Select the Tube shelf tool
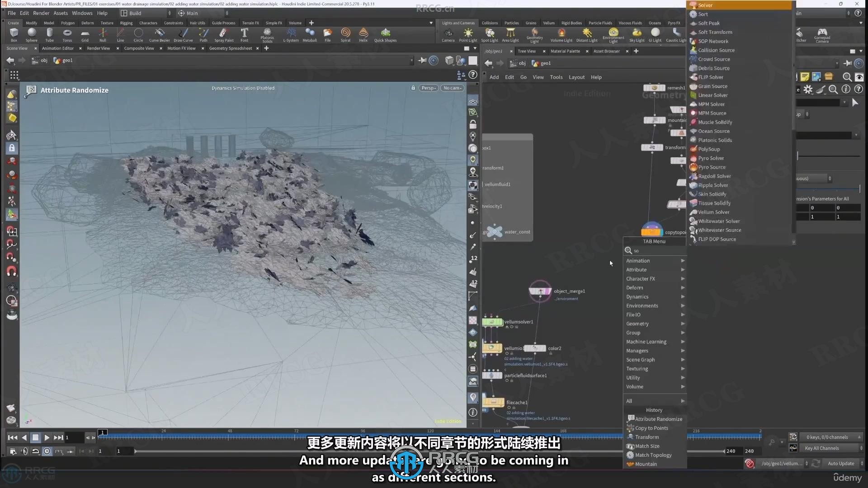868x488 pixels. pyautogui.click(x=49, y=35)
